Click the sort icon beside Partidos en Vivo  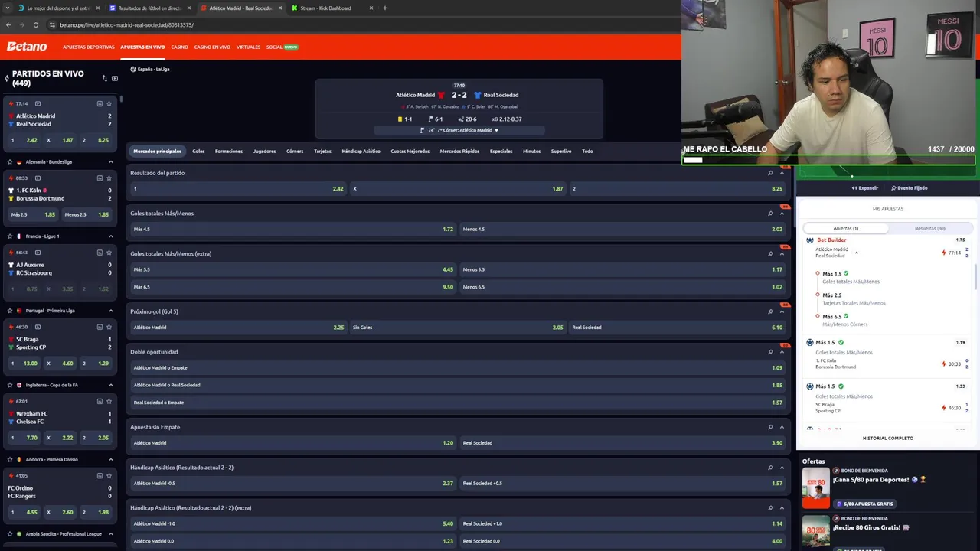[105, 78]
